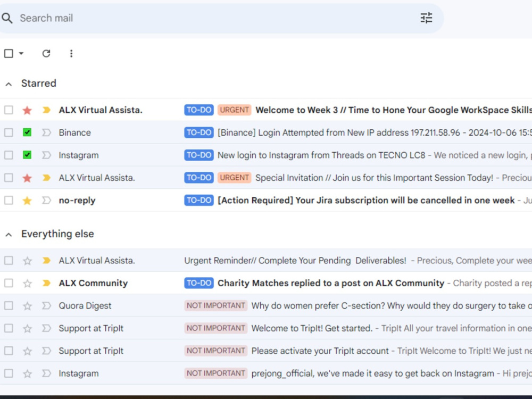Viewport: 532px width, 399px height.
Task: Open Please activate your TripIt account email
Action: point(320,351)
